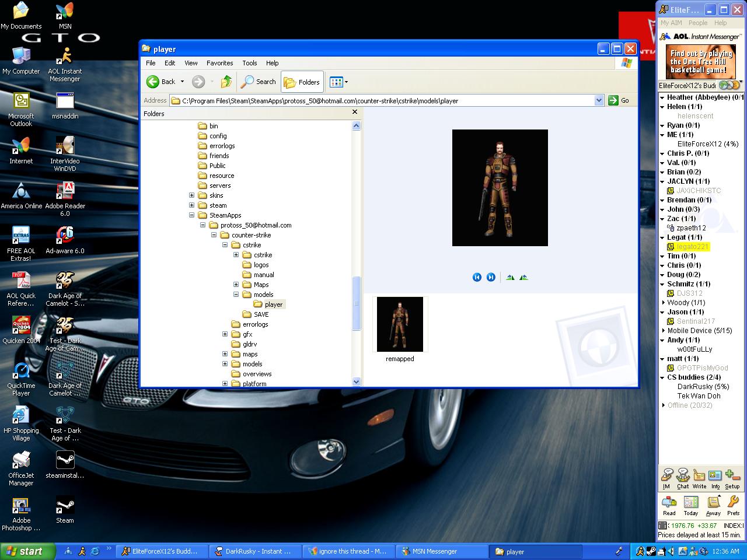The image size is (747, 560).
Task: Open the File menu in Explorer
Action: pos(151,63)
